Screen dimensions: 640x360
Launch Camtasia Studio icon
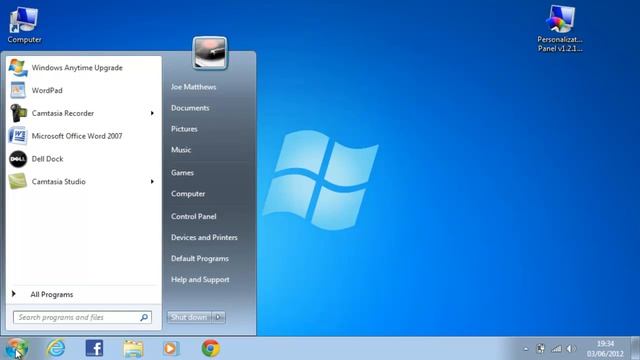[18, 181]
